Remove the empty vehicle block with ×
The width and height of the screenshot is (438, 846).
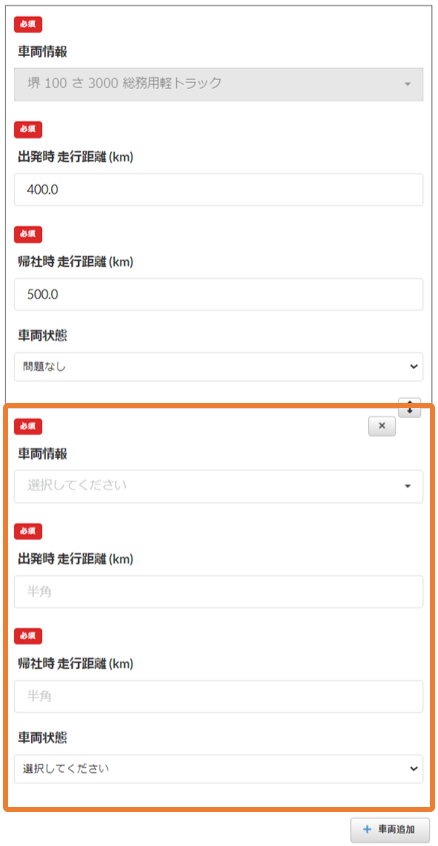pos(382,426)
